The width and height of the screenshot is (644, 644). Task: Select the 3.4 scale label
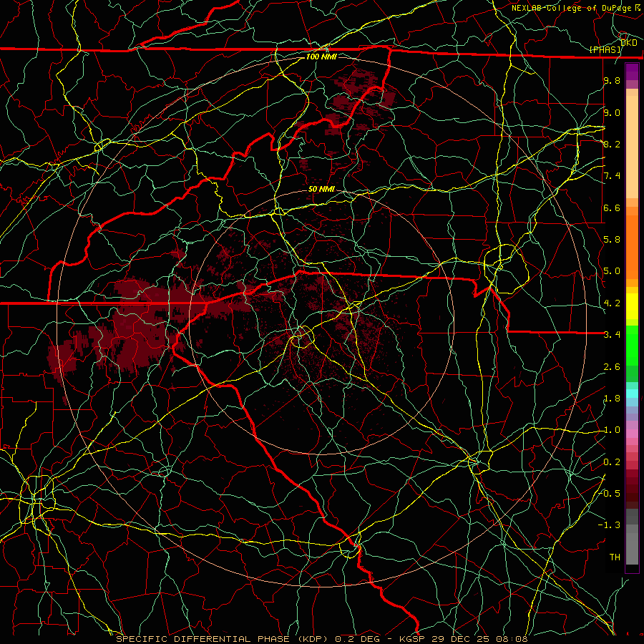coord(612,335)
